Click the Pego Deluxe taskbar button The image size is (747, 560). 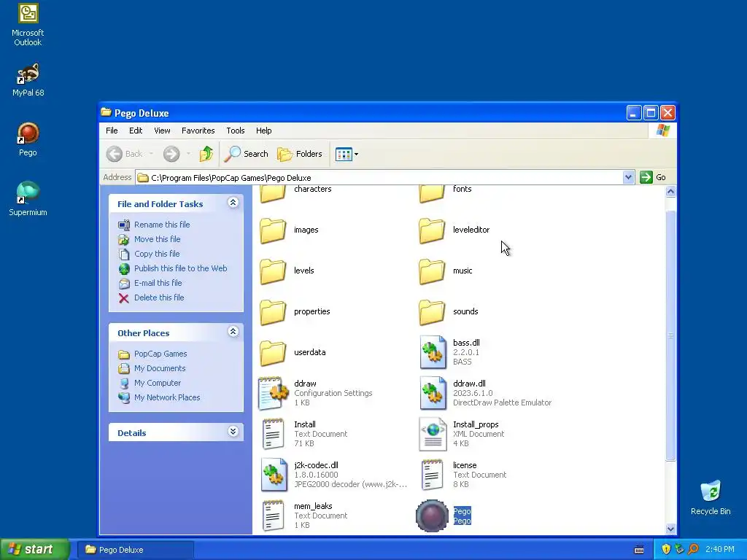coord(135,550)
